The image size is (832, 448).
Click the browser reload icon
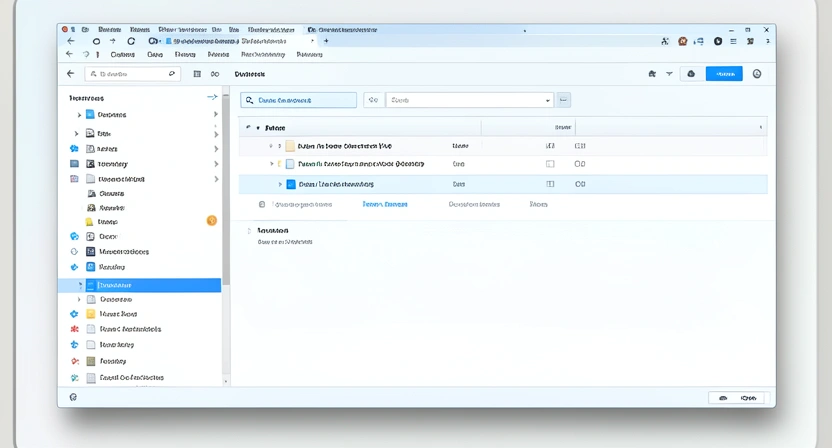point(131,41)
